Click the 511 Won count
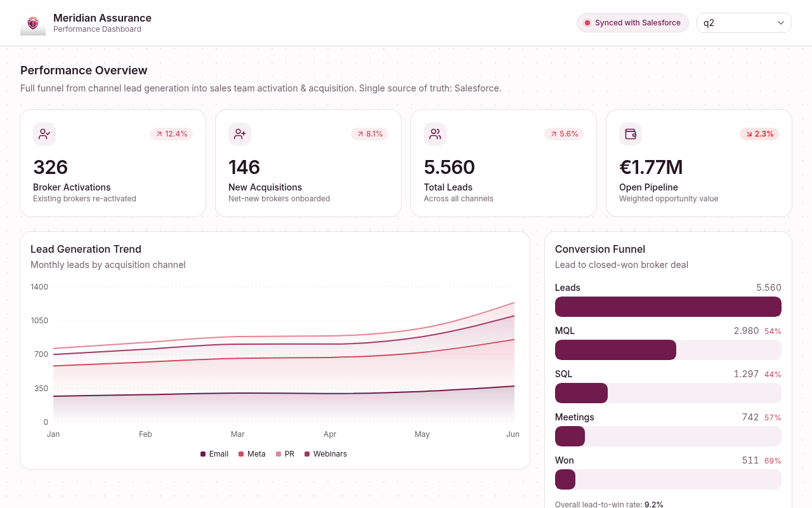Image resolution: width=812 pixels, height=508 pixels. pyautogui.click(x=750, y=460)
